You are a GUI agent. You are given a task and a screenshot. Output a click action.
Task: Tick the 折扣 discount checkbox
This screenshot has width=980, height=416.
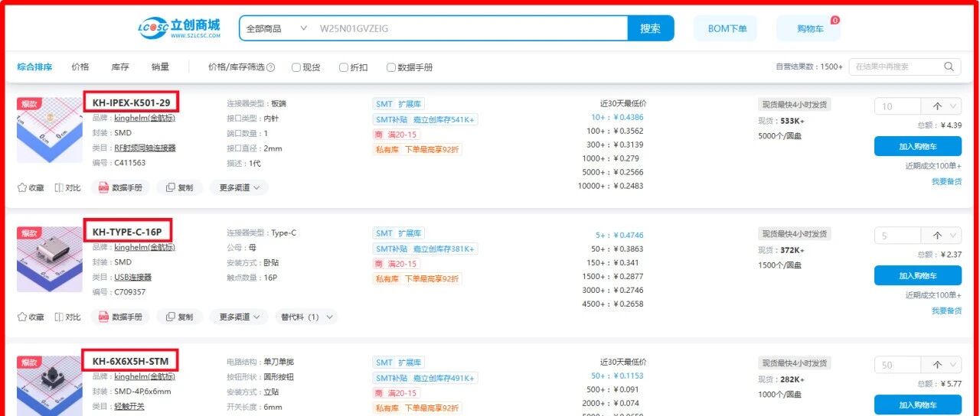click(x=344, y=67)
